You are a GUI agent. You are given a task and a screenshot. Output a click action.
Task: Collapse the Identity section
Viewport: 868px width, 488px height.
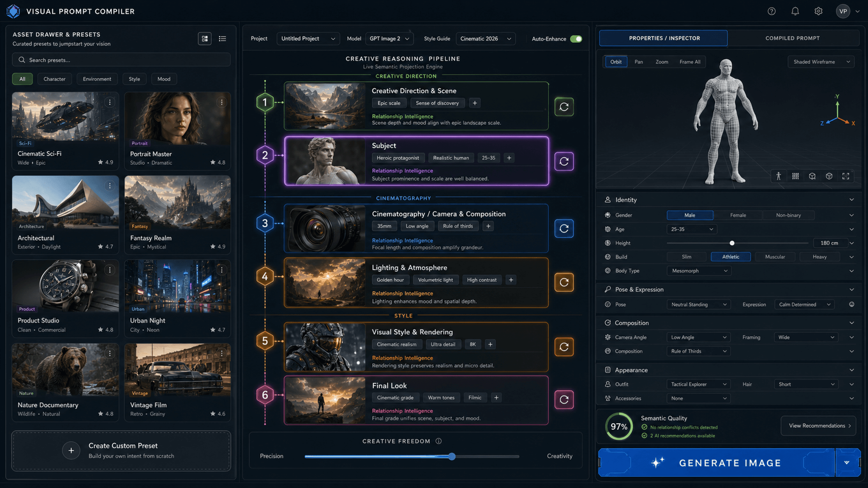pyautogui.click(x=851, y=200)
